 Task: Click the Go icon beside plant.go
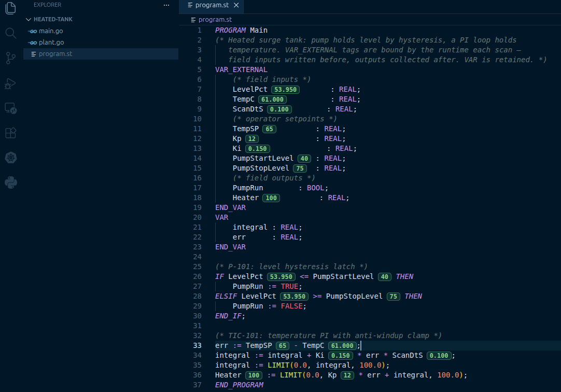[33, 43]
